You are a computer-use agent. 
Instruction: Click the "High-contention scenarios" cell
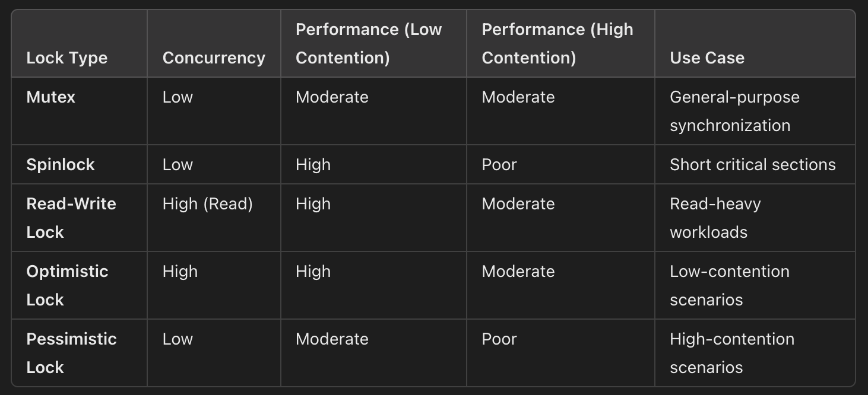(x=731, y=353)
